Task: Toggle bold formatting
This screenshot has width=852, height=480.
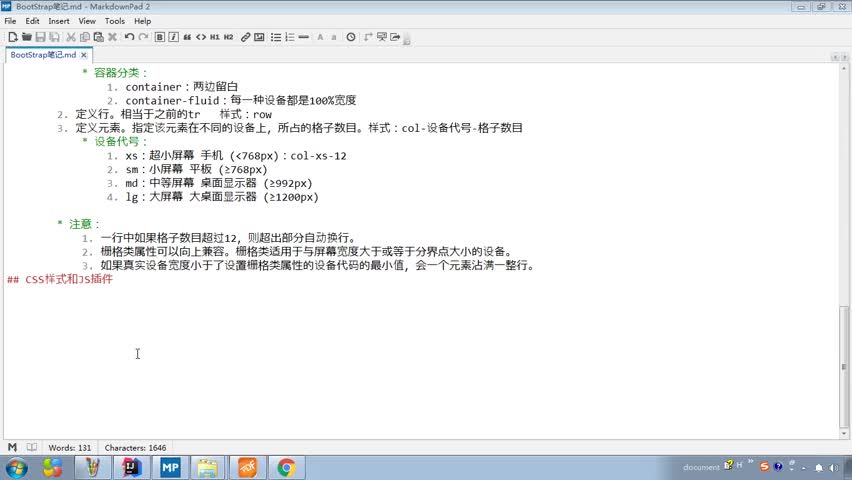Action: [x=160, y=37]
